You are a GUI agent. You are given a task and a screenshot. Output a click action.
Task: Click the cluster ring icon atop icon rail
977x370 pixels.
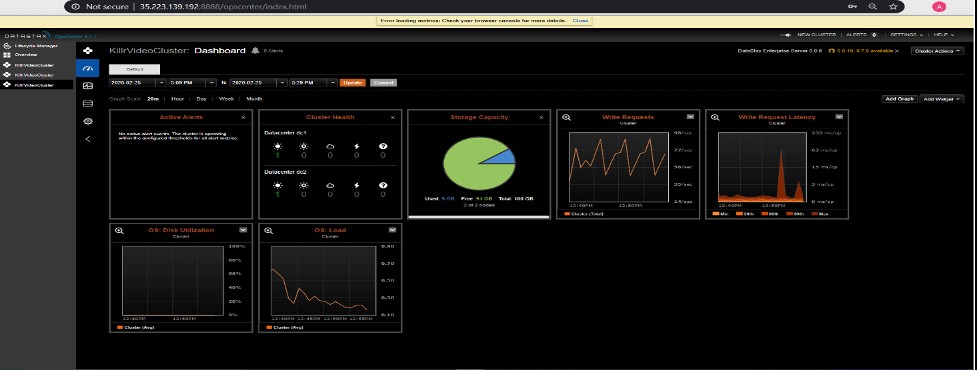[87, 50]
